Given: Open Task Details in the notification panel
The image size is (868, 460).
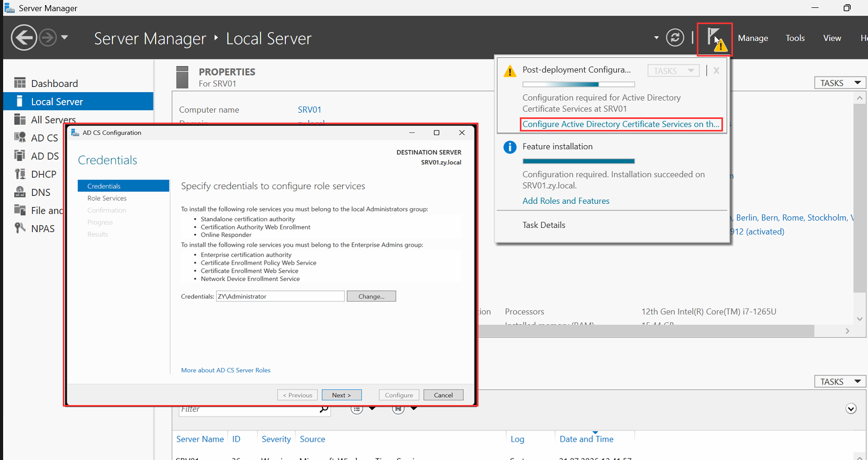Looking at the screenshot, I should [x=544, y=225].
